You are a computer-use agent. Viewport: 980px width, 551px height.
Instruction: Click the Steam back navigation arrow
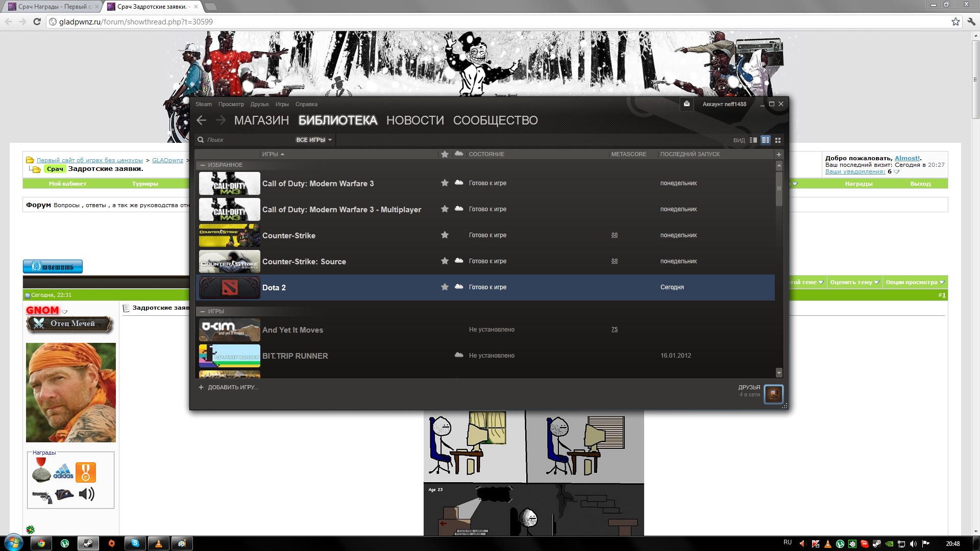(202, 120)
